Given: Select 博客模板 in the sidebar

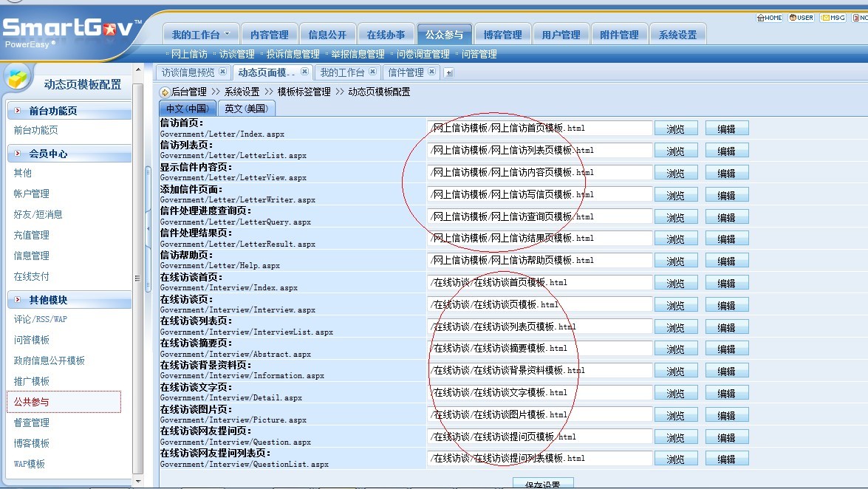Looking at the screenshot, I should pos(32,443).
